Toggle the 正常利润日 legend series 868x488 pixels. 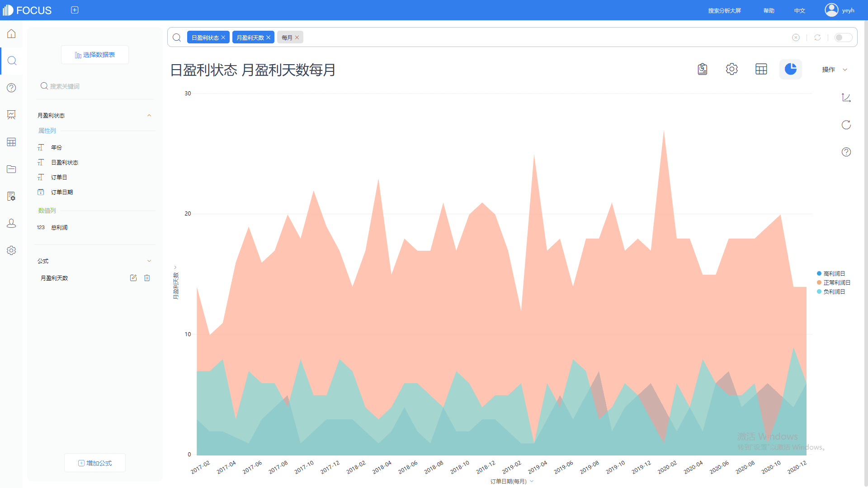click(x=834, y=283)
